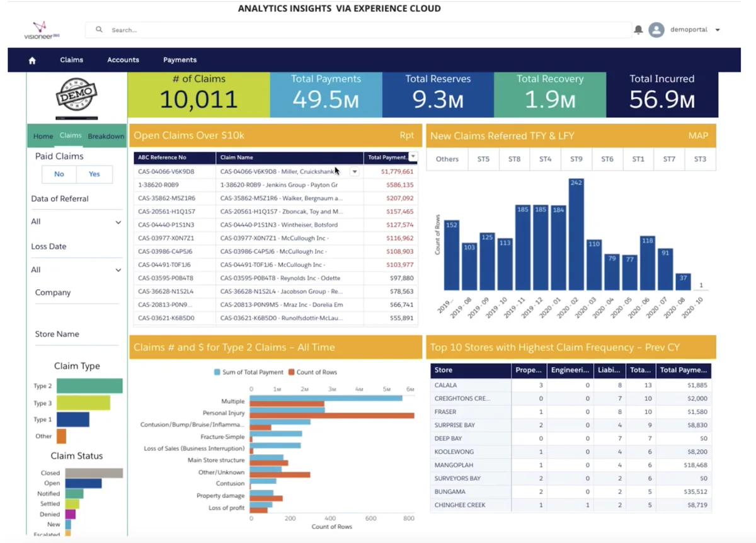Click the DEMO stamp logo image

tap(76, 97)
